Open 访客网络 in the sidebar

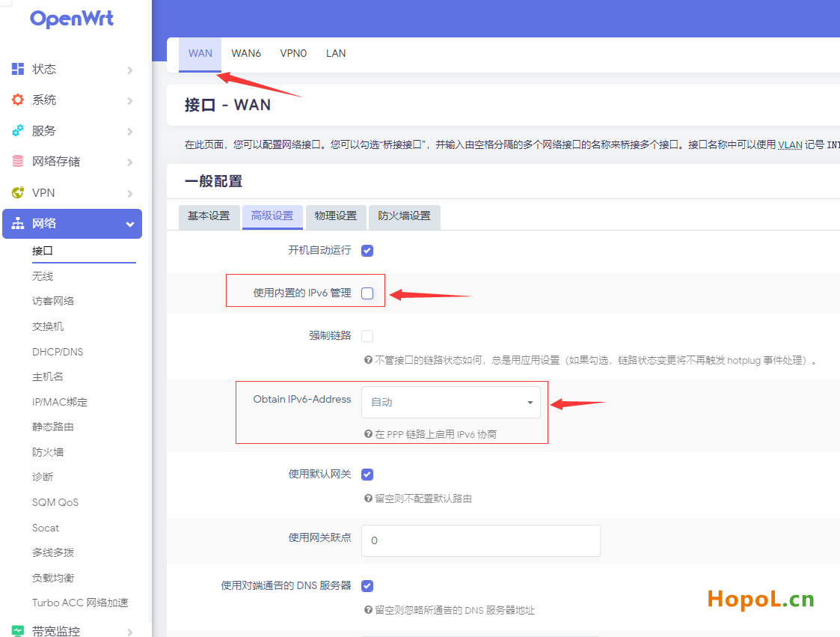[x=53, y=301]
